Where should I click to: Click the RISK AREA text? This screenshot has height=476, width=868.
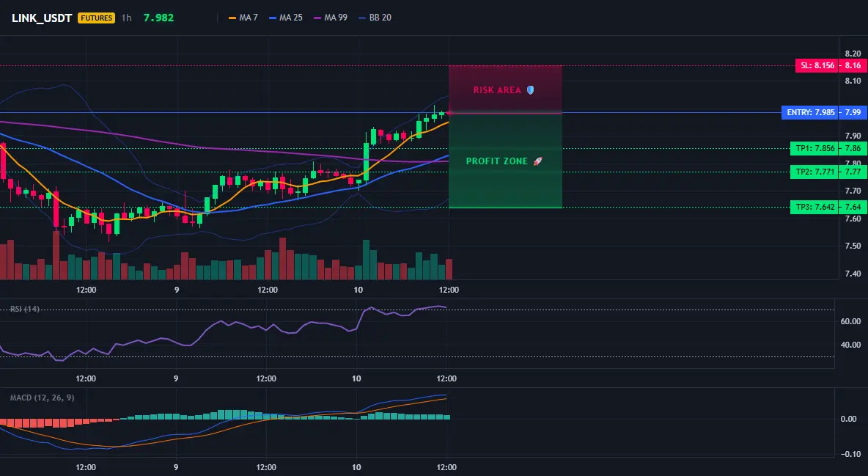click(x=497, y=89)
